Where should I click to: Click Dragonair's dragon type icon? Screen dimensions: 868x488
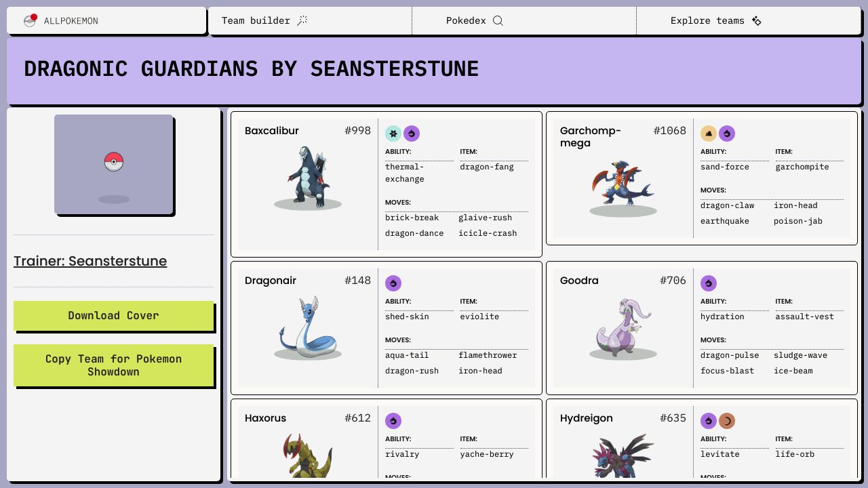pyautogui.click(x=393, y=283)
